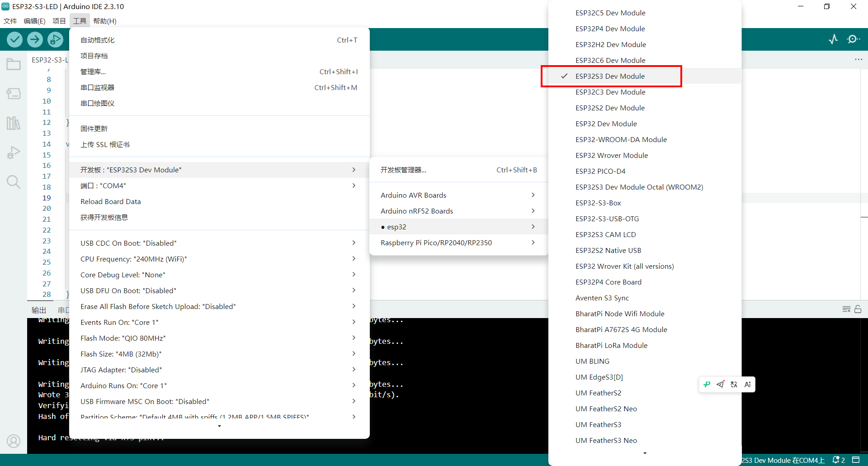Expand the Erase All Flash Before Sketch Upload option
This screenshot has height=466, width=868.
coord(219,306)
